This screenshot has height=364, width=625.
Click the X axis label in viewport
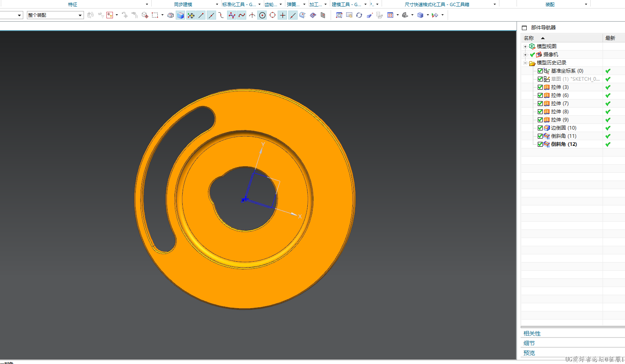[300, 216]
